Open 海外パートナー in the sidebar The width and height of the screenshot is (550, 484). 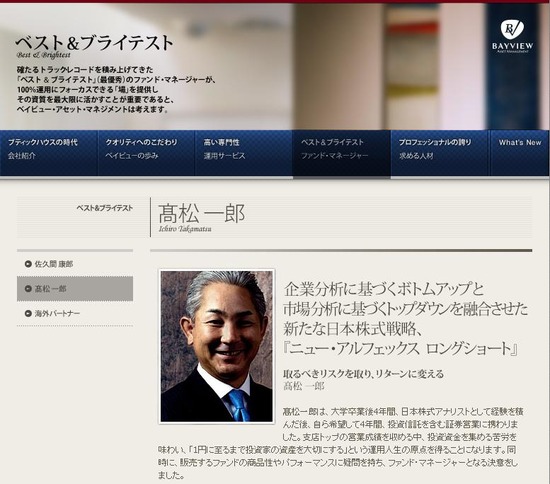(x=75, y=313)
